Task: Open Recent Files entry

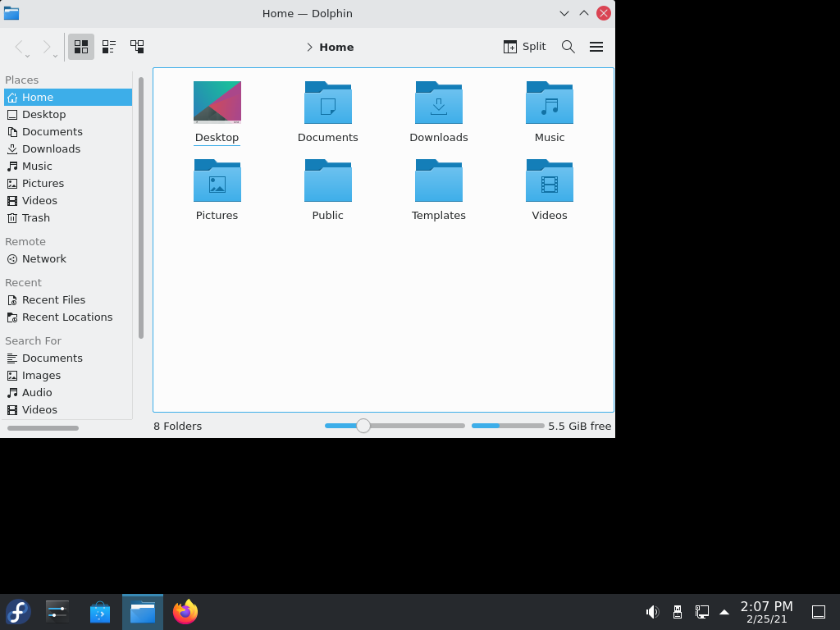Action: (x=68, y=299)
